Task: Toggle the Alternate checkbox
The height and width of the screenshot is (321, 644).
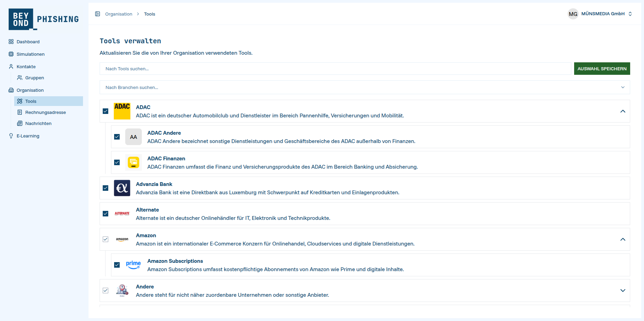Action: pos(105,214)
